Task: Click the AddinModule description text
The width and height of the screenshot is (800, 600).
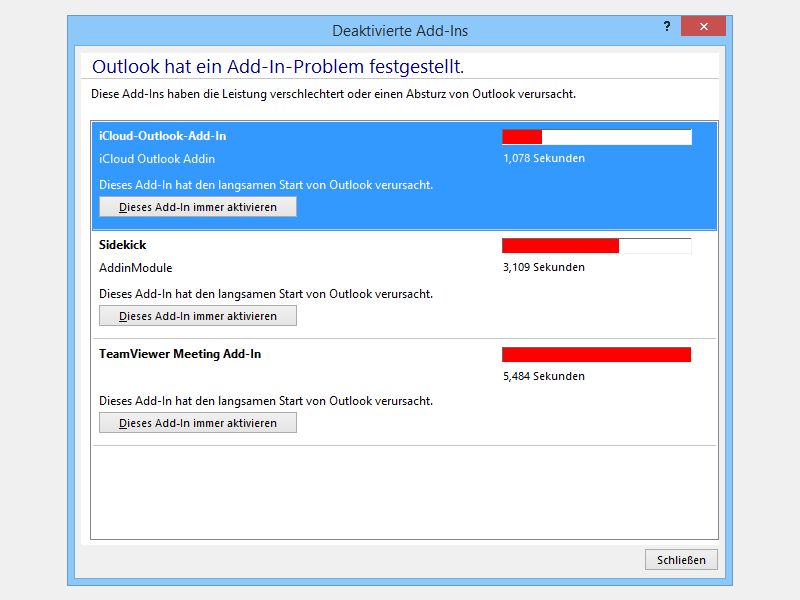Action: click(136, 268)
